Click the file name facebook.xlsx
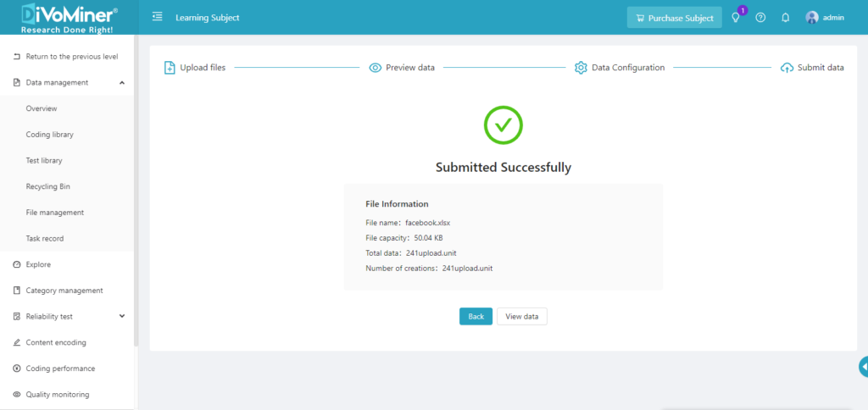The image size is (868, 410). pos(428,223)
